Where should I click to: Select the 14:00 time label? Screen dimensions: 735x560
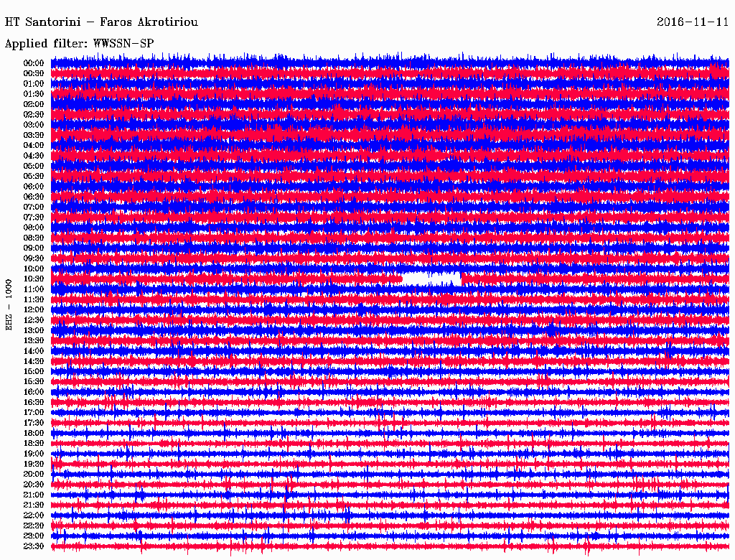34,351
